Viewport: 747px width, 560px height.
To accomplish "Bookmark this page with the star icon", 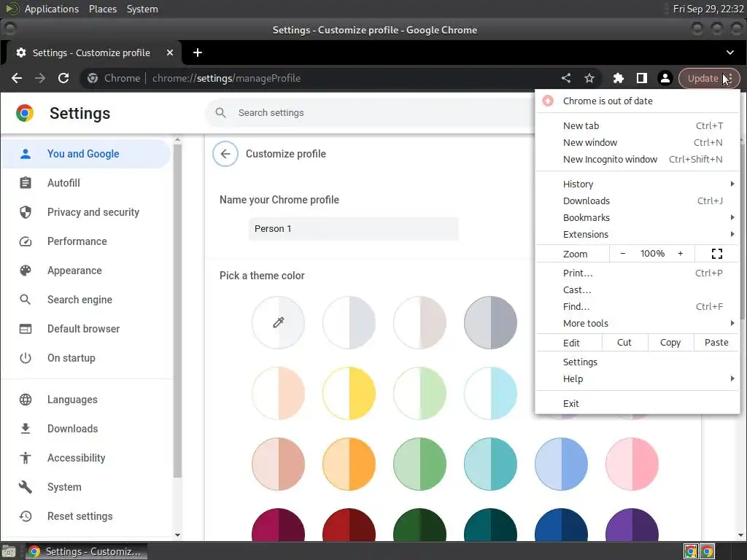I will (589, 78).
